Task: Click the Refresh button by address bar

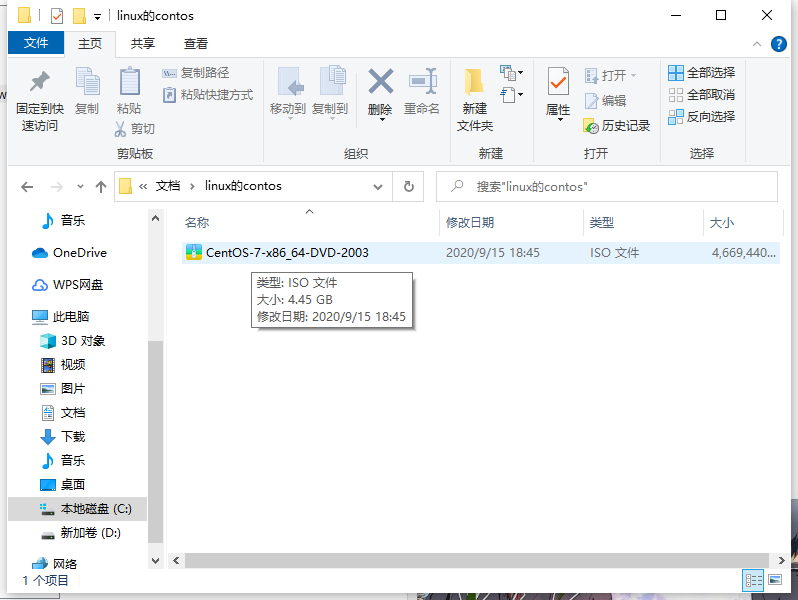Action: [409, 186]
